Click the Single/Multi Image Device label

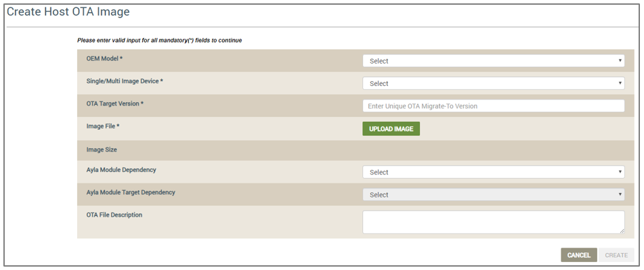coord(125,81)
